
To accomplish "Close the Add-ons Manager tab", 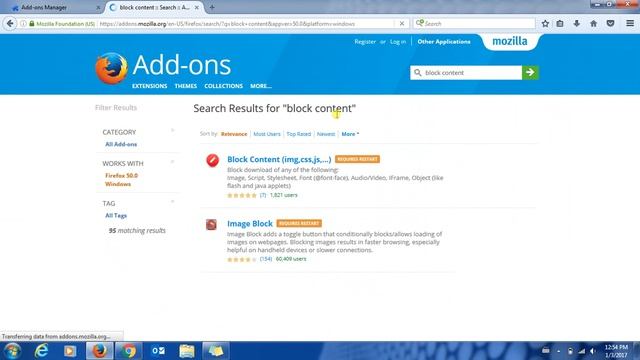I will pos(98,7).
